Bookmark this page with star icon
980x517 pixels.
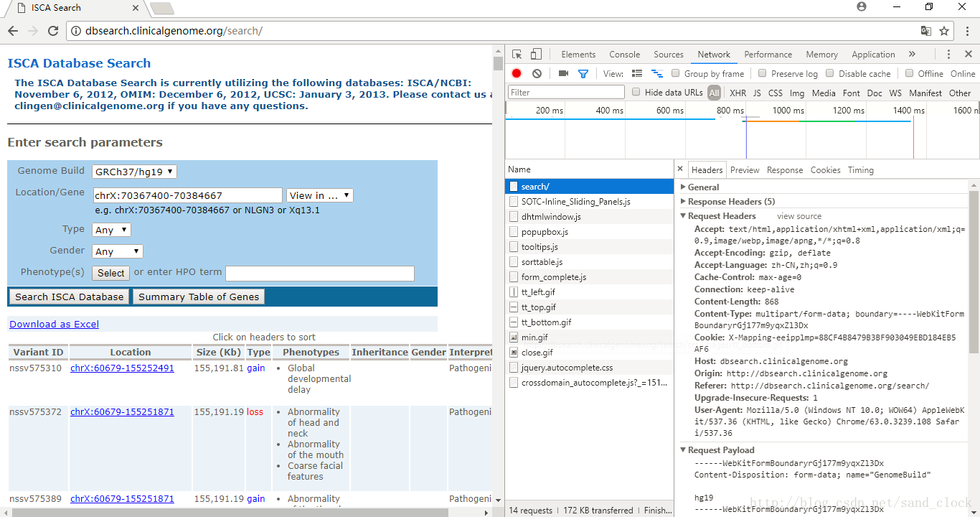tap(944, 31)
